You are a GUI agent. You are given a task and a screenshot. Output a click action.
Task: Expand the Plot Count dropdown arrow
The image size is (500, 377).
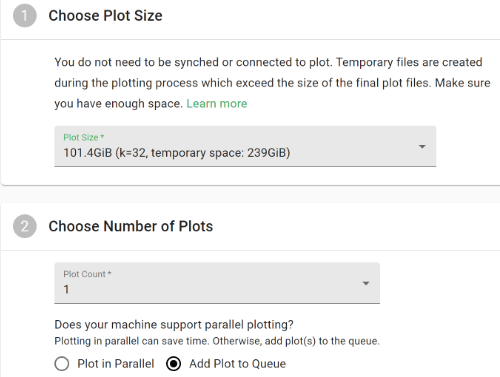(366, 284)
